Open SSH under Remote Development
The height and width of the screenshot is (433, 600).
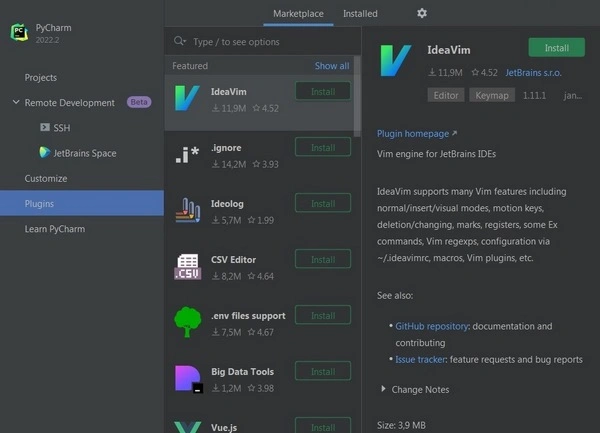[62, 128]
